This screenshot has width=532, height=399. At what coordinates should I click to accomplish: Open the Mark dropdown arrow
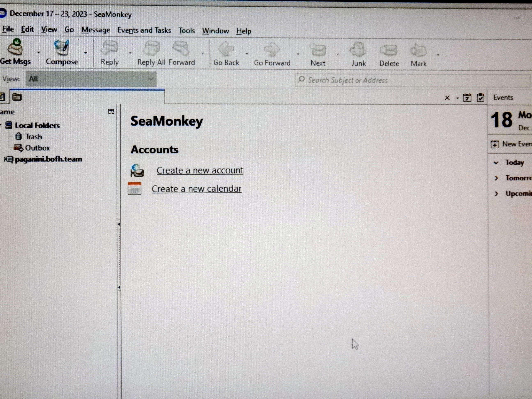point(438,55)
